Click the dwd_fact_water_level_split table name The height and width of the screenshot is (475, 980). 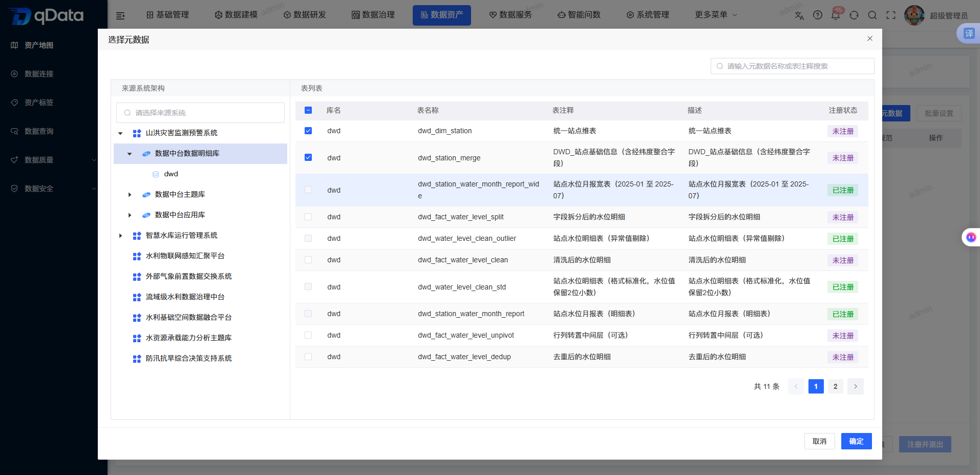(x=461, y=217)
